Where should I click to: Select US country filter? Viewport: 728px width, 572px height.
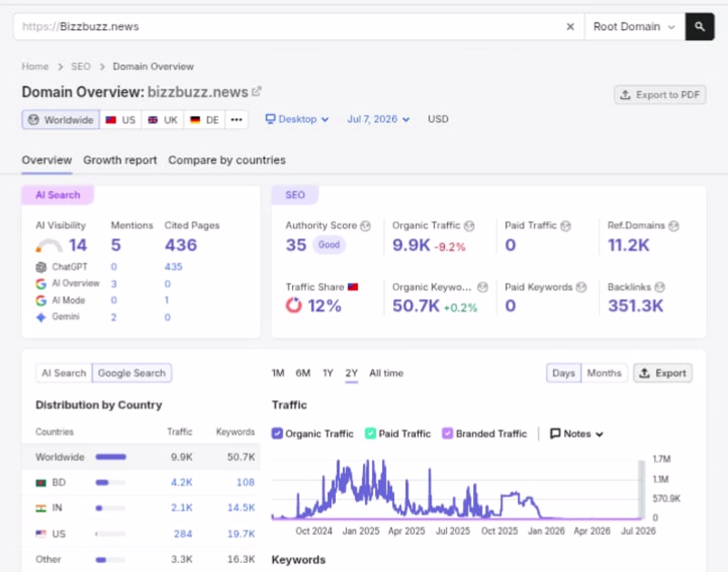tap(121, 120)
